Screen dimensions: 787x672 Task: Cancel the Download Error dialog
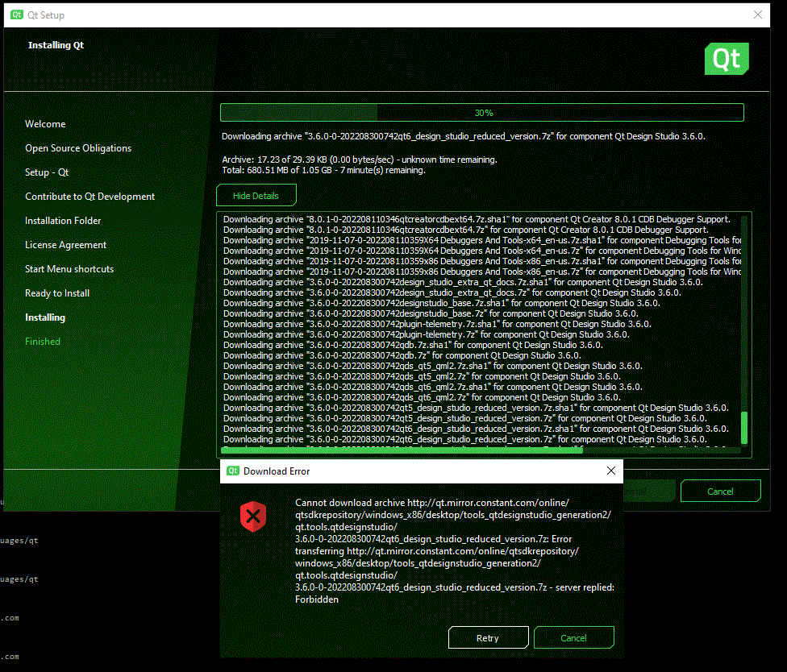(573, 637)
